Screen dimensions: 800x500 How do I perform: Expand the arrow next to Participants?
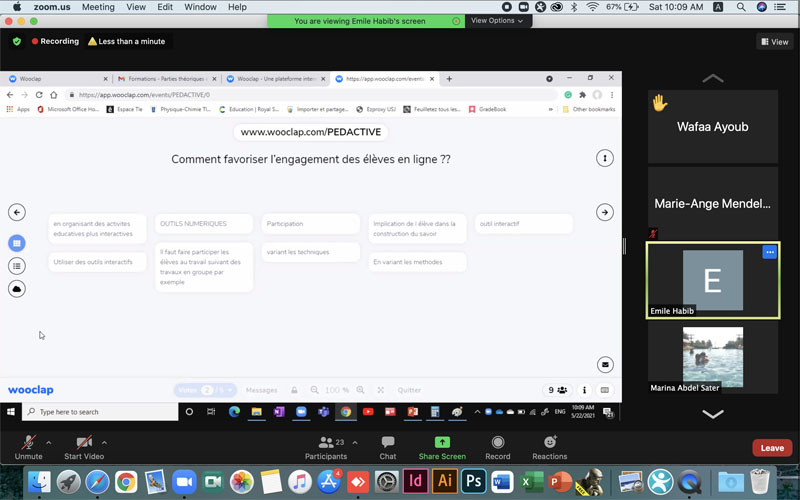coord(355,442)
